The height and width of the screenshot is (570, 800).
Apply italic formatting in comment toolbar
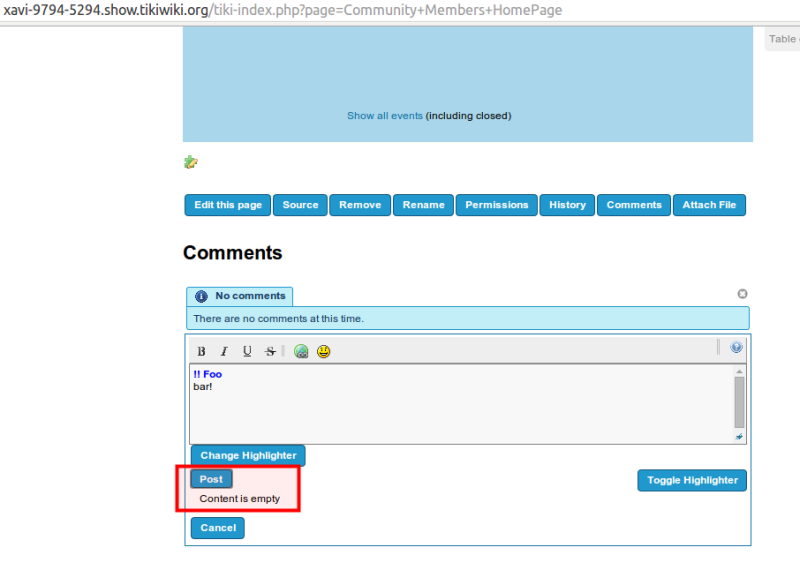[224, 351]
